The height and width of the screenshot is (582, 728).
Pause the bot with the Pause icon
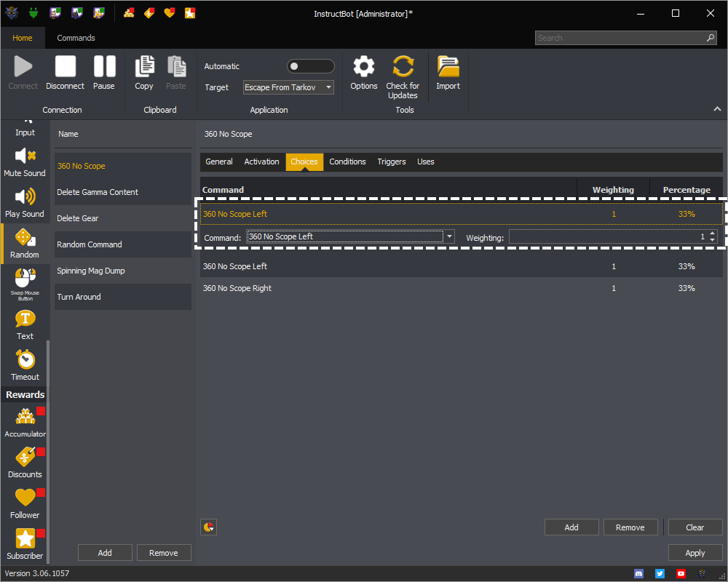(x=104, y=66)
